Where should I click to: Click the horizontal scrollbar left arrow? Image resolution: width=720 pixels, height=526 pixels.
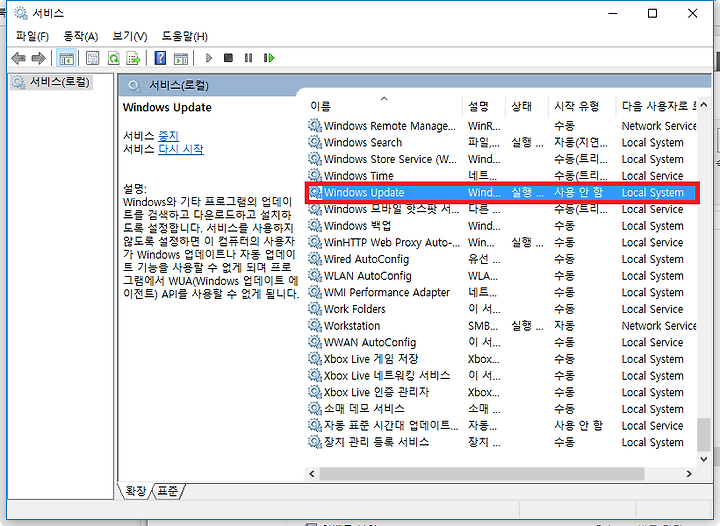[x=312, y=474]
